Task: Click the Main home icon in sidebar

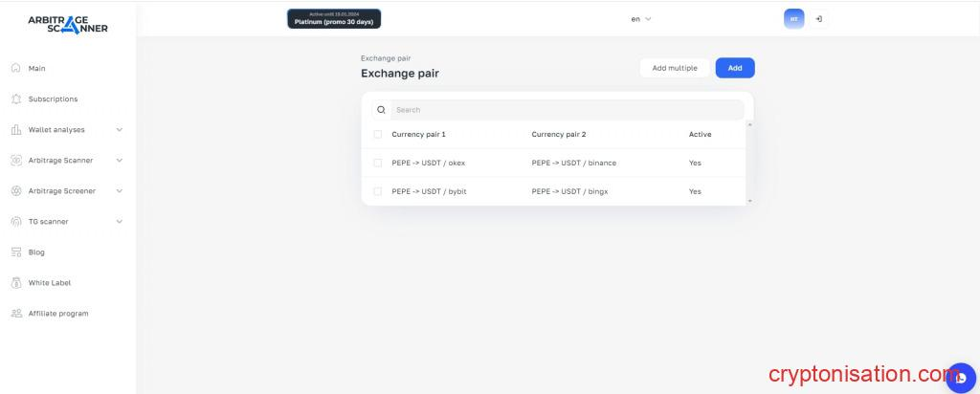Action: coord(15,68)
